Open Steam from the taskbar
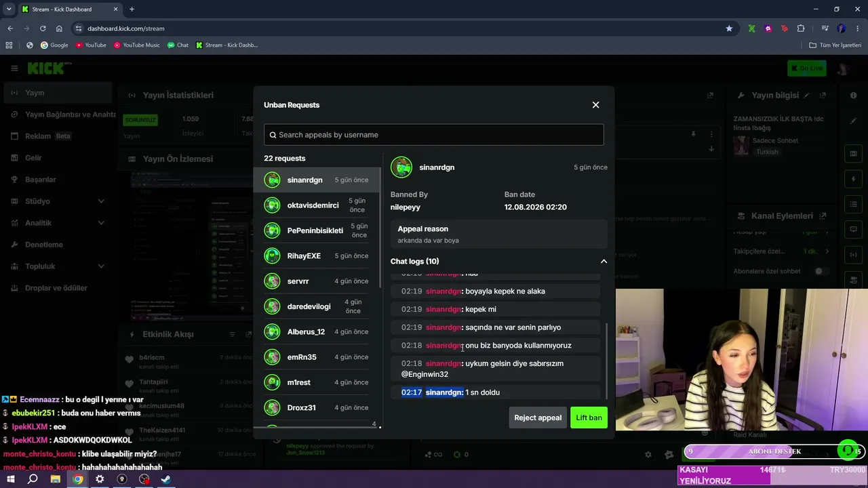The width and height of the screenshot is (868, 488). click(166, 479)
